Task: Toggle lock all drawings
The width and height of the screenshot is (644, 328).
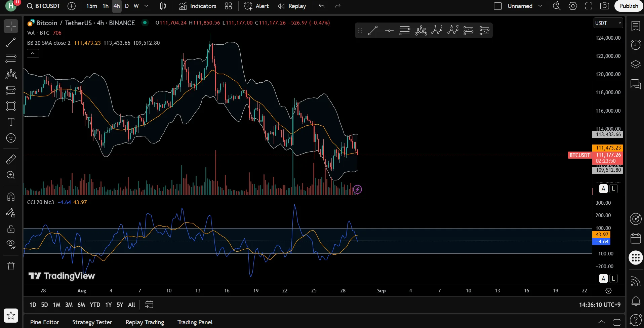Action: [x=11, y=229]
